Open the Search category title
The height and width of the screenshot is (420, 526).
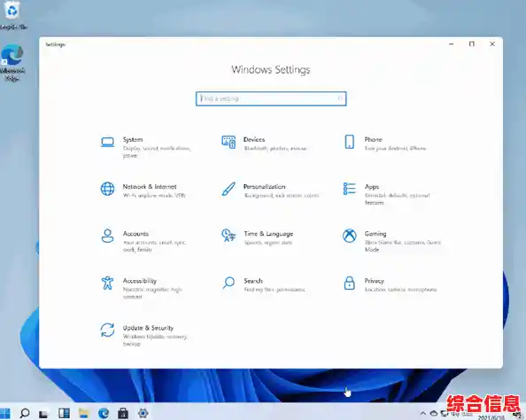[x=253, y=281]
